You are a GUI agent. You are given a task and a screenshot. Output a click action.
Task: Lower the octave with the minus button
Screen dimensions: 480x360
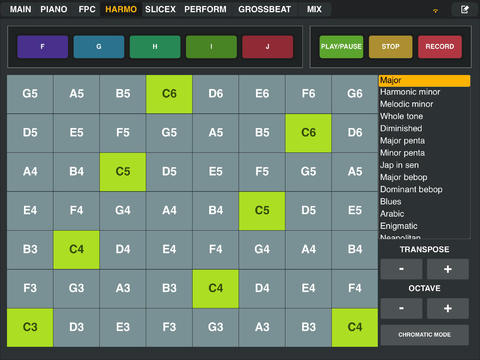(402, 308)
